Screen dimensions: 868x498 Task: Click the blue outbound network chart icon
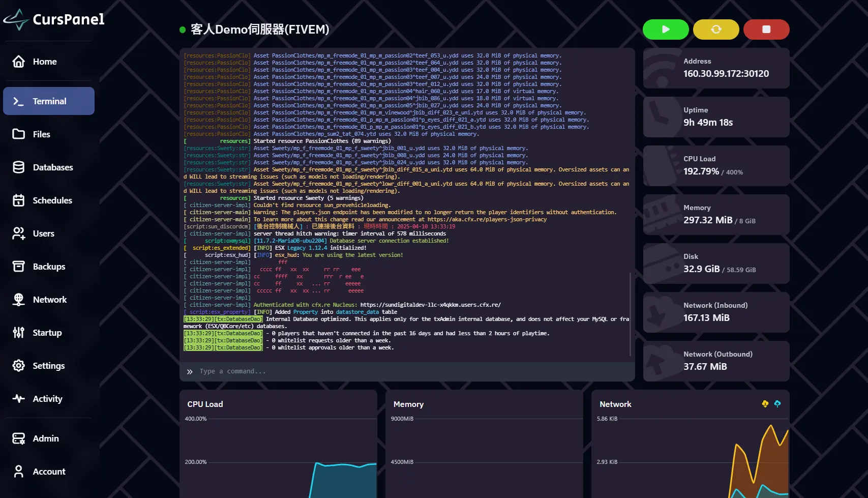point(777,404)
